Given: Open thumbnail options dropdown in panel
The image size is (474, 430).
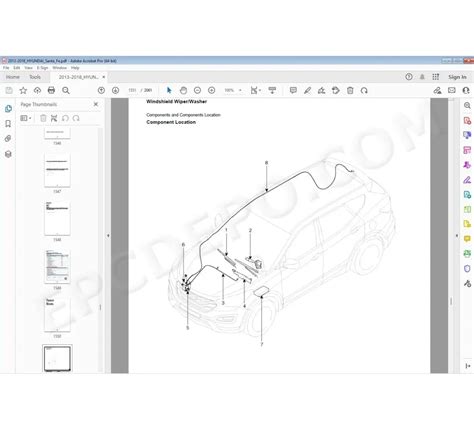Looking at the screenshot, I should 26,118.
